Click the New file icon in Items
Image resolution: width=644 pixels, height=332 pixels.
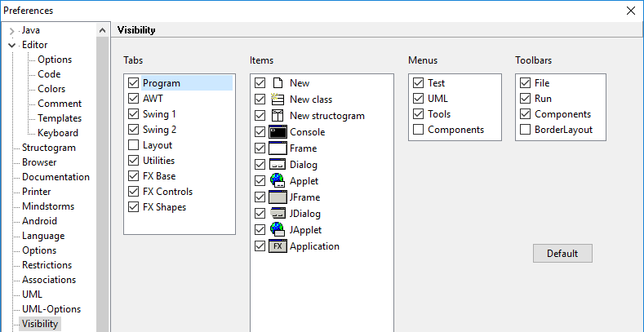[277, 83]
